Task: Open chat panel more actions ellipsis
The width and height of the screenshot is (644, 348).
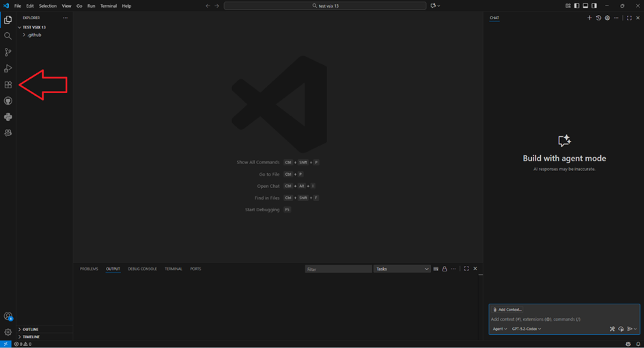Action: [x=616, y=18]
